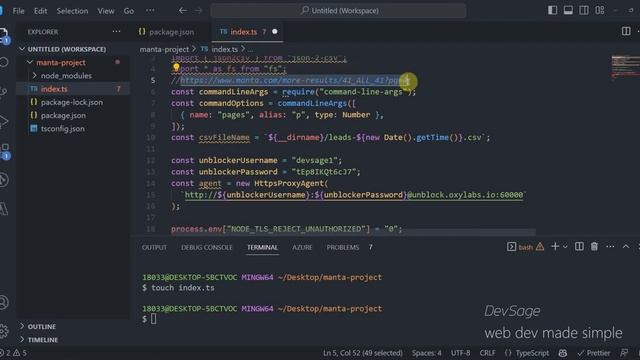
Task: Click the Untitled (Workspace) command center search
Action: [338, 11]
